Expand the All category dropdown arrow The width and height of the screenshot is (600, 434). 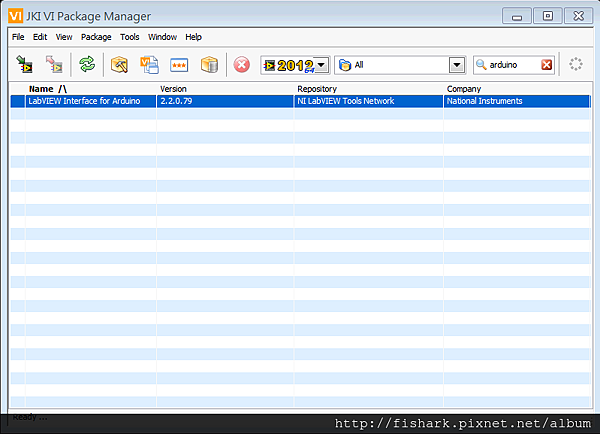457,65
